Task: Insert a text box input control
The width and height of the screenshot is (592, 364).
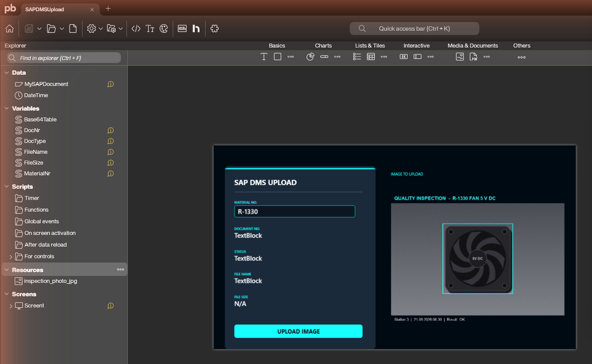Action: click(x=418, y=57)
